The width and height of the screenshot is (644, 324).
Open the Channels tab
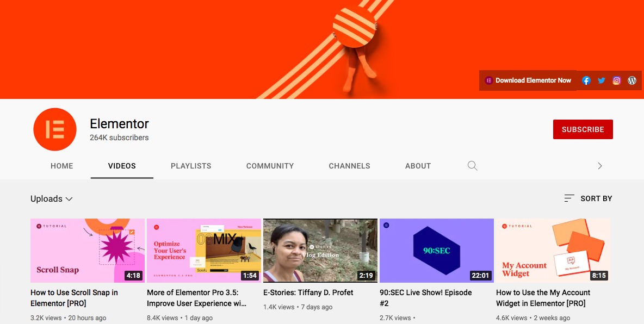click(350, 166)
